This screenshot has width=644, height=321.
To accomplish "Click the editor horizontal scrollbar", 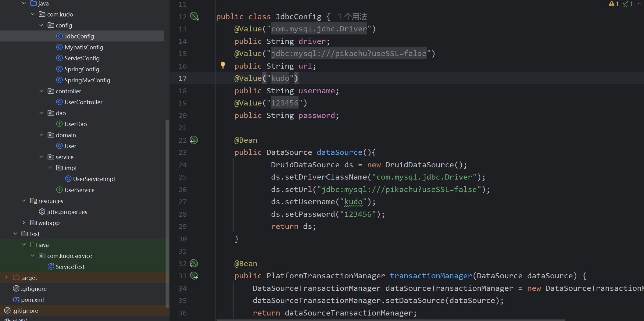I will tap(391, 320).
